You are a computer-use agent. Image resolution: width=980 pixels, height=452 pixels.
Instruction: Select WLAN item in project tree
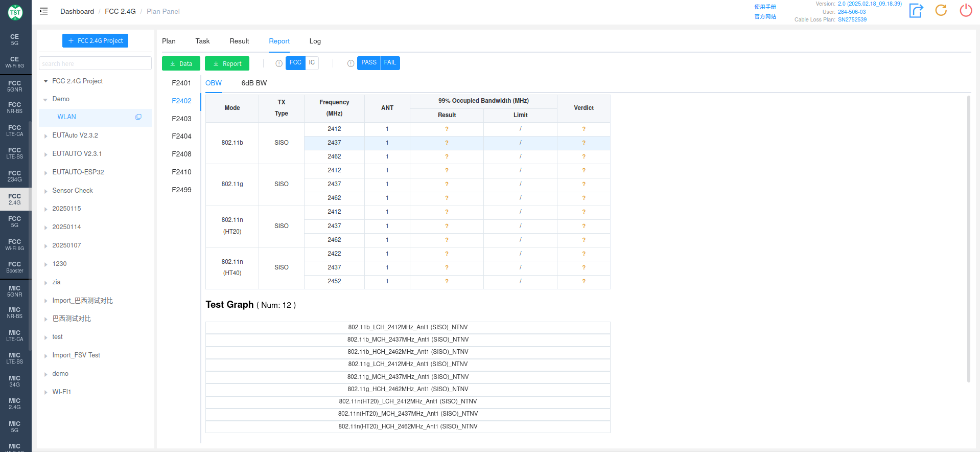[x=95, y=117]
